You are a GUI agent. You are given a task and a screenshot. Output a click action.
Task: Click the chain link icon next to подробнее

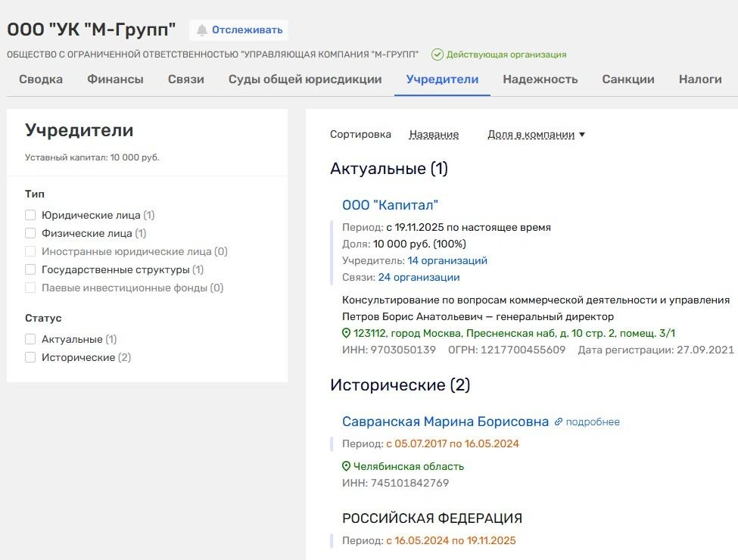pyautogui.click(x=558, y=422)
